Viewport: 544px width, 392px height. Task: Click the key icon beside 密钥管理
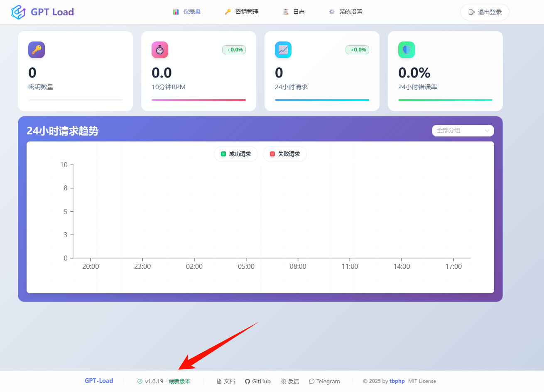[x=228, y=12]
